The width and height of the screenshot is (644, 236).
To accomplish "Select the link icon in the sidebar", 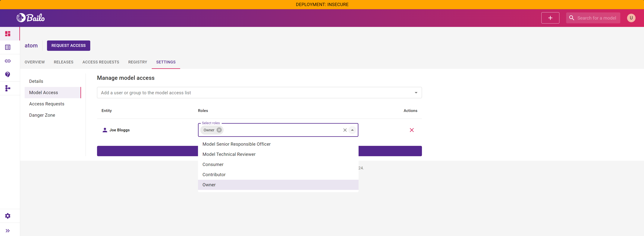I will pos(8,61).
